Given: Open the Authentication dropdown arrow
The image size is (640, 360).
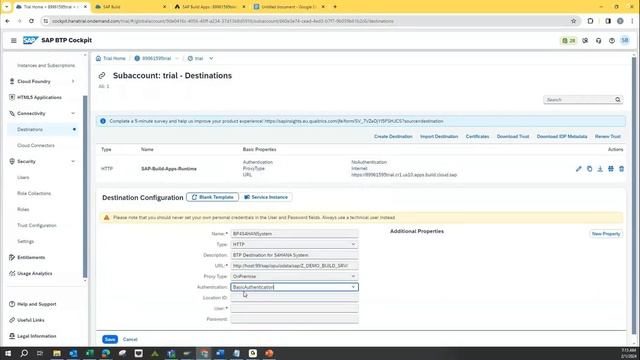Looking at the screenshot, I should (x=353, y=287).
